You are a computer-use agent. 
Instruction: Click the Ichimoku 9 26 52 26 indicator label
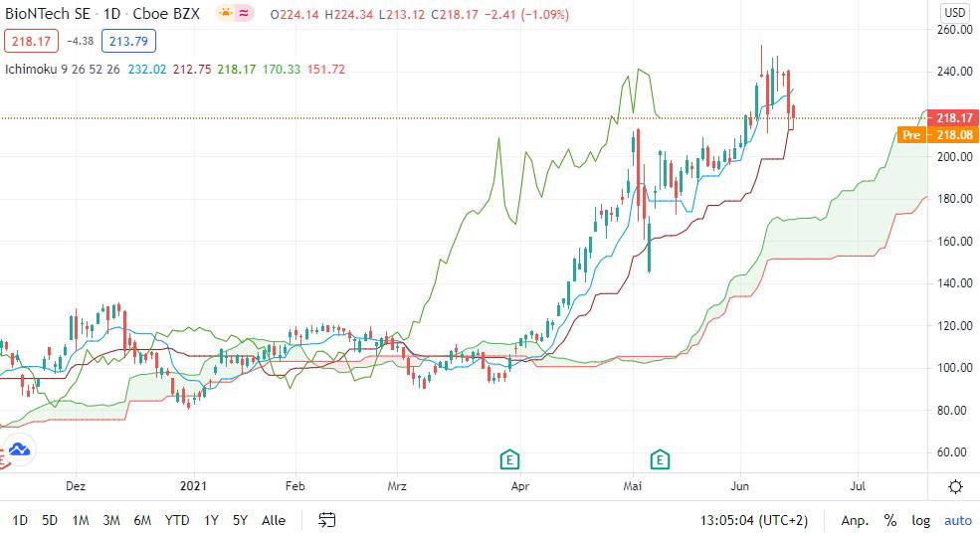click(x=63, y=70)
